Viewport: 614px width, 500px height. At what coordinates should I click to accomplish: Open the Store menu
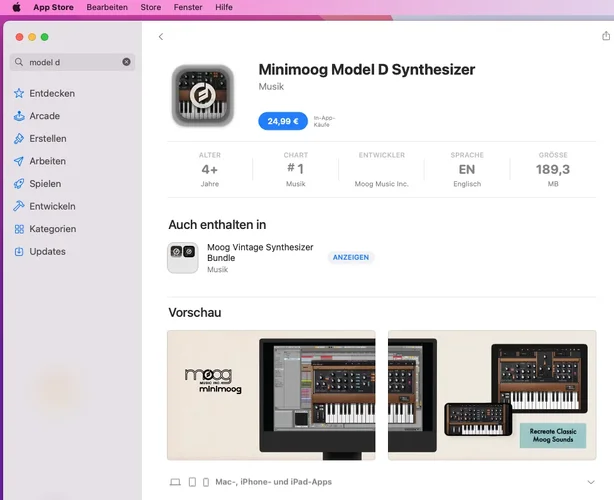tap(151, 7)
